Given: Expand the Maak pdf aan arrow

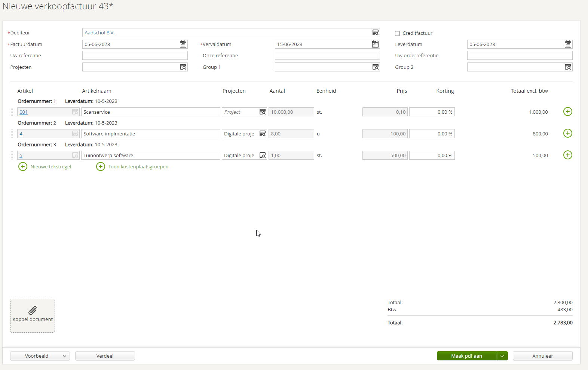Looking at the screenshot, I should [x=502, y=356].
